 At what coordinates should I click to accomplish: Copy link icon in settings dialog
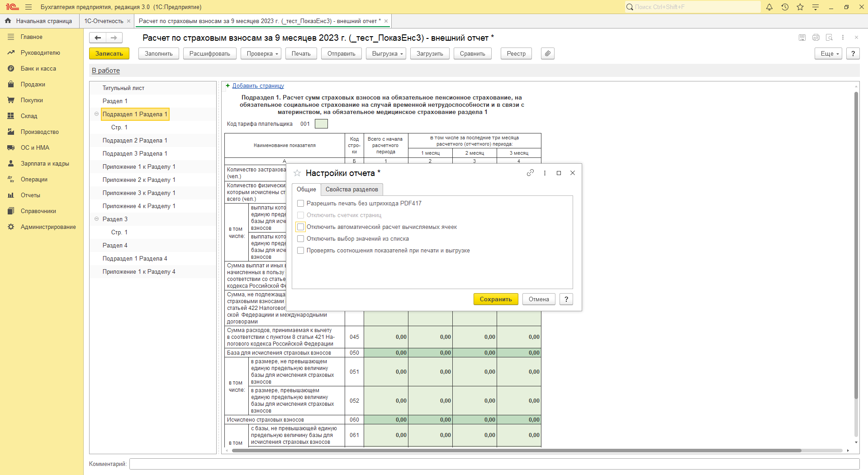530,173
